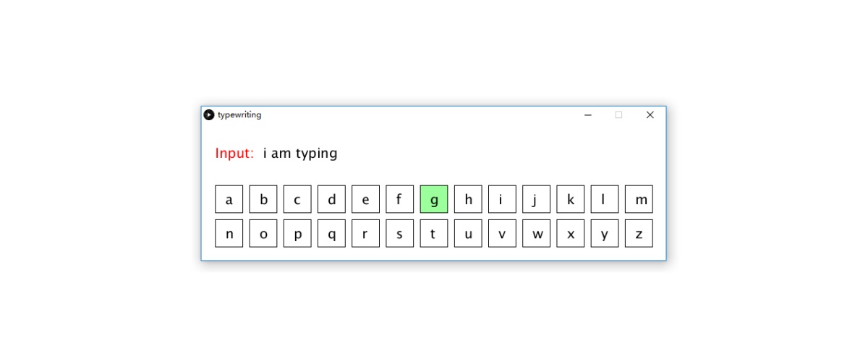Click the 'w' letter key
The width and height of the screenshot is (868, 362).
pyautogui.click(x=537, y=233)
